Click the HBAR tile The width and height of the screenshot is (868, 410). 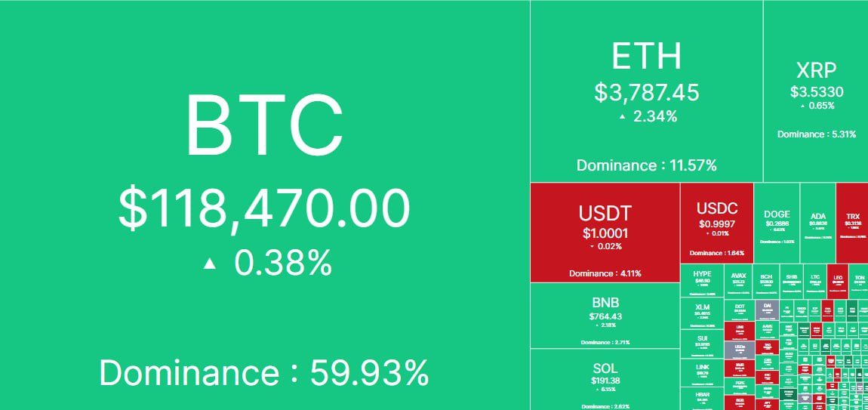click(x=702, y=399)
